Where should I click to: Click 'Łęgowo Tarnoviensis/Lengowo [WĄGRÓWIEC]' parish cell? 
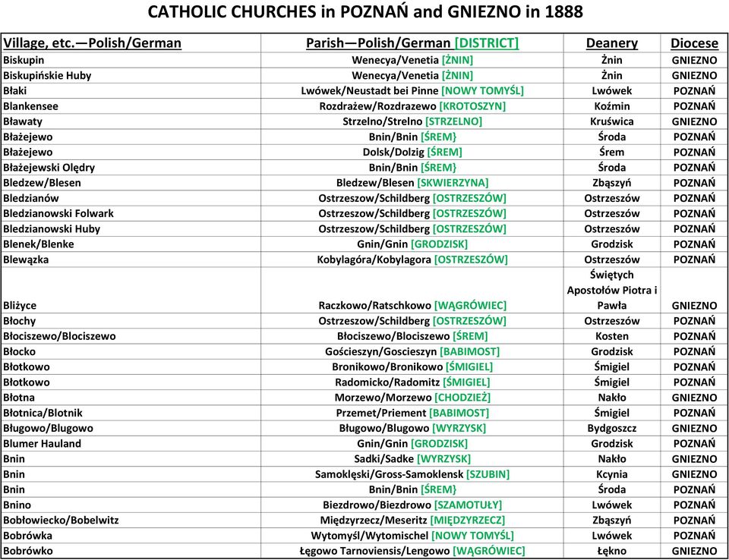pos(412,551)
